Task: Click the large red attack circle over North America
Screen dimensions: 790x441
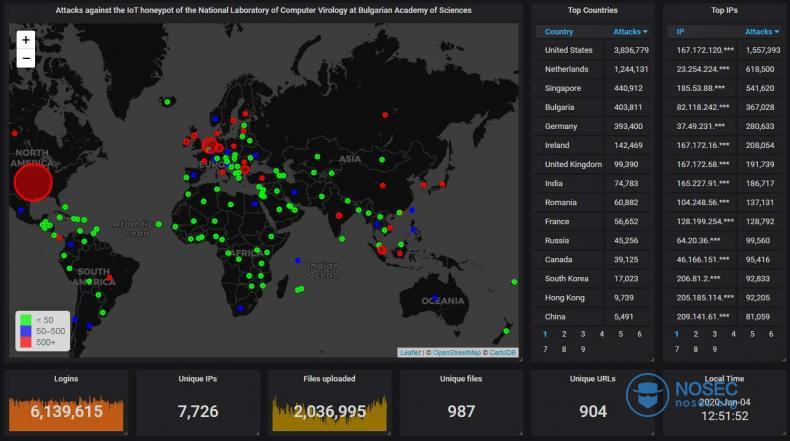Action: (33, 182)
